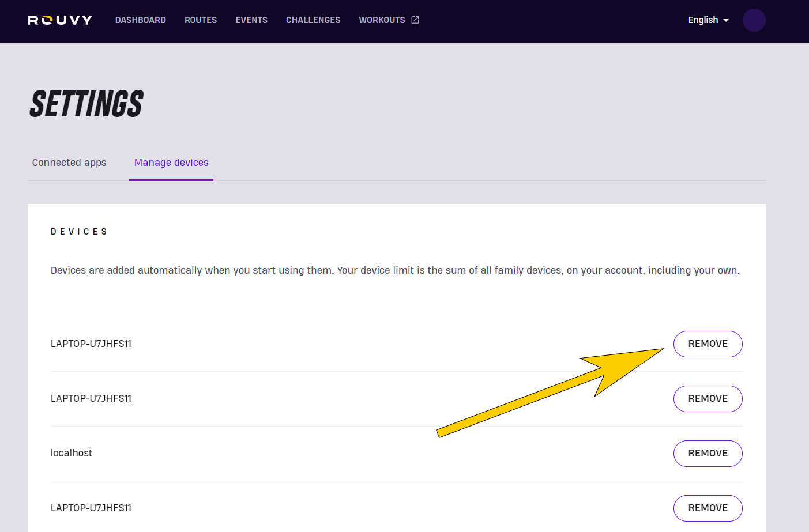
Task: Remove the last visible LAPTOP-U7JHFS11 device
Action: pyautogui.click(x=708, y=508)
